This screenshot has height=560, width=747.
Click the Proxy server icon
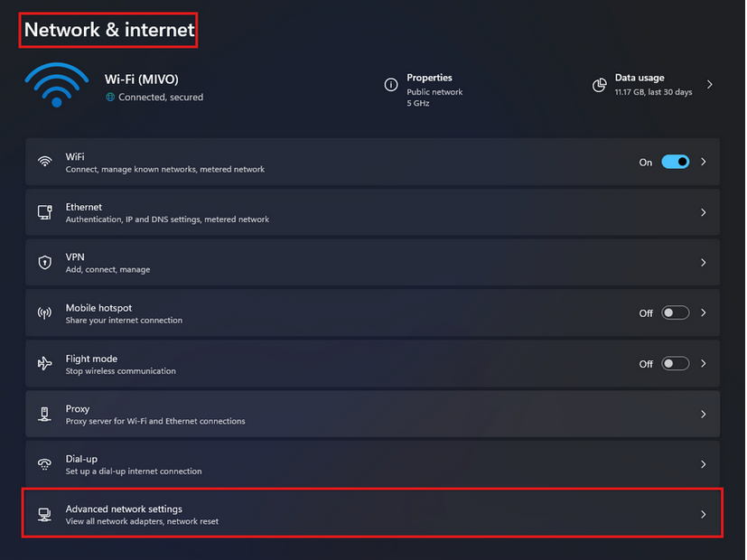45,415
